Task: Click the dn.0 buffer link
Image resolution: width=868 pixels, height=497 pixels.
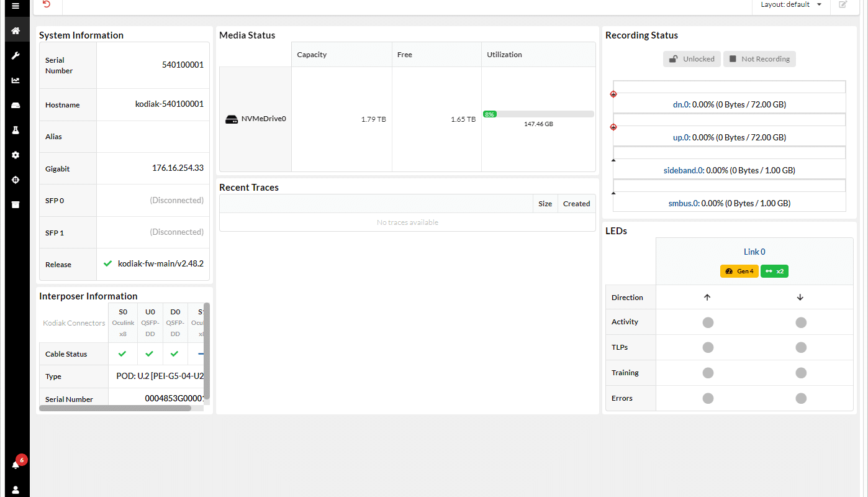Action: click(681, 104)
